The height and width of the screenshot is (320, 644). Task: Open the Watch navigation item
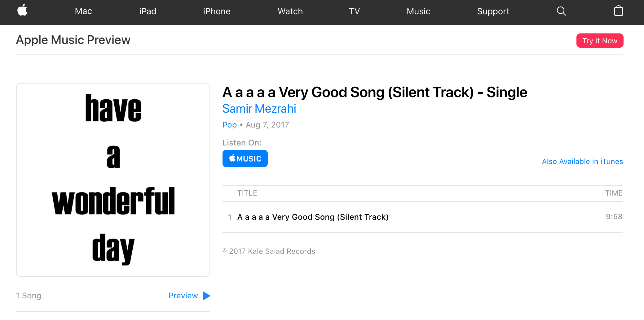point(290,11)
